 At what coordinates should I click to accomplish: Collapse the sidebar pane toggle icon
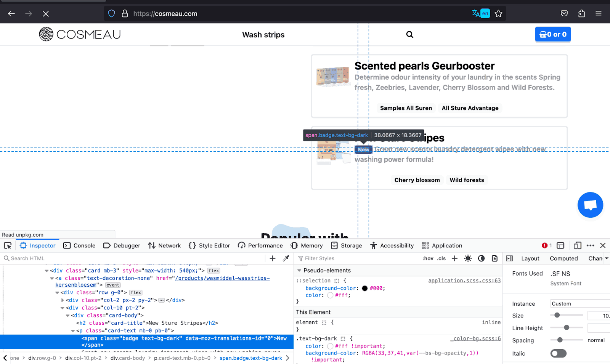coord(509,258)
